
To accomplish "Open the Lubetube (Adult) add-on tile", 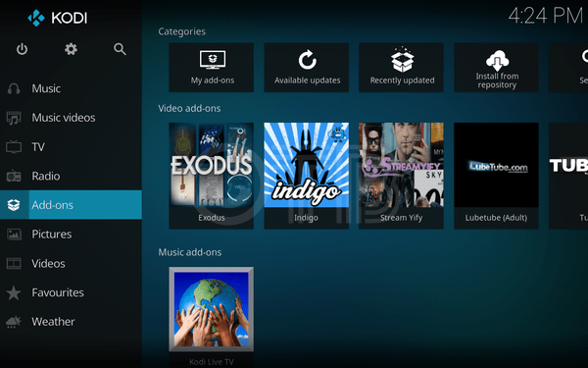I will (497, 176).
